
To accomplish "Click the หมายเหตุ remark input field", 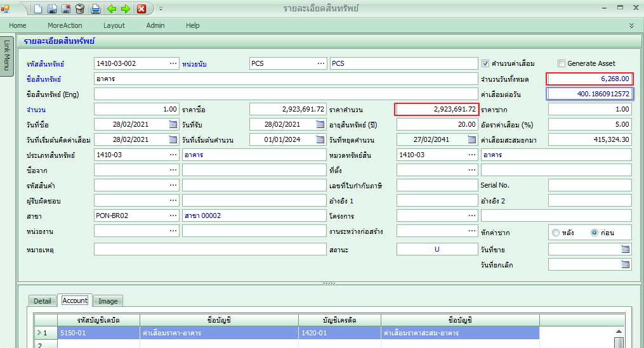I will click(209, 249).
